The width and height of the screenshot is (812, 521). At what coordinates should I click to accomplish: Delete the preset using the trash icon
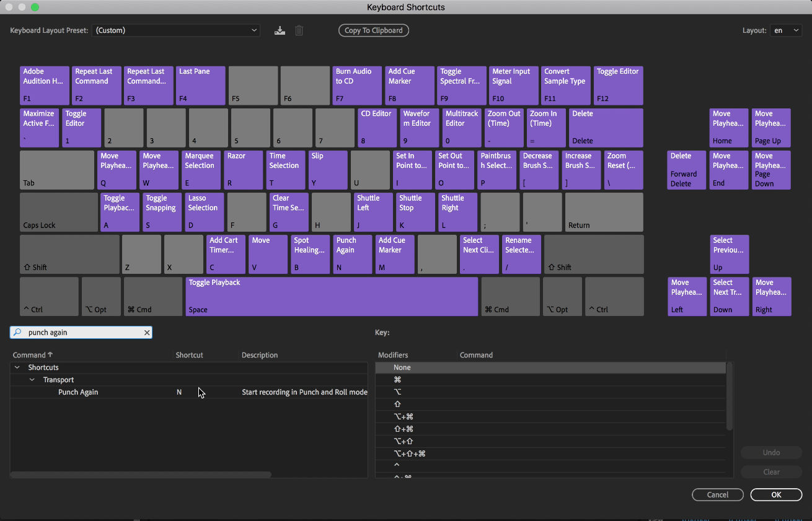[x=299, y=30]
